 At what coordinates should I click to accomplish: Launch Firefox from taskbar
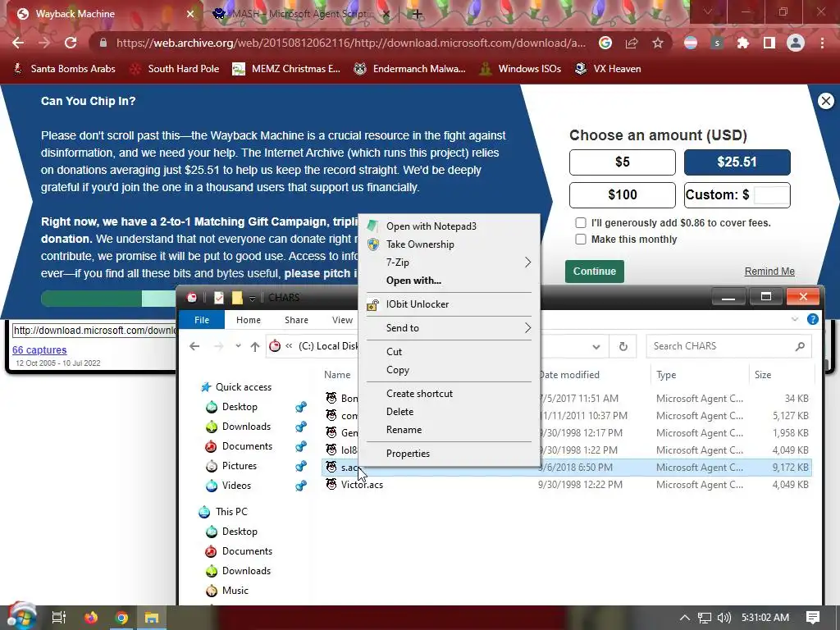point(91,618)
